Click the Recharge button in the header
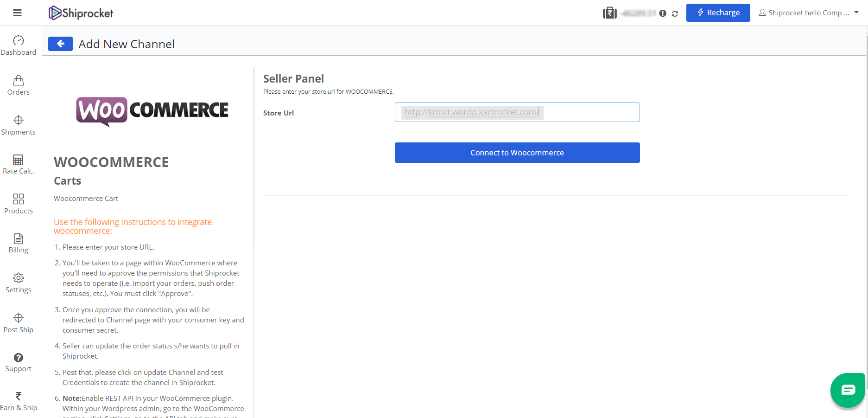 (718, 13)
